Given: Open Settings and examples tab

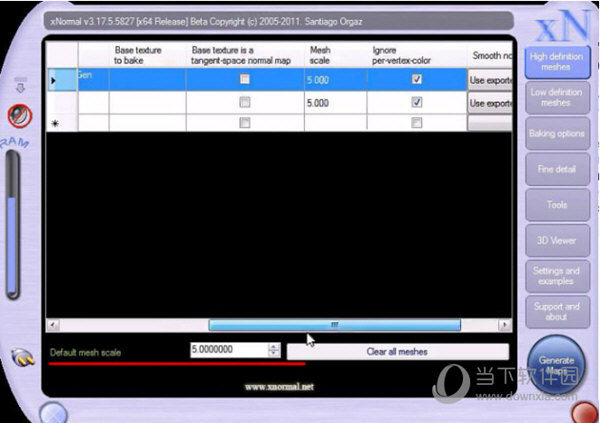Looking at the screenshot, I should click(x=557, y=276).
